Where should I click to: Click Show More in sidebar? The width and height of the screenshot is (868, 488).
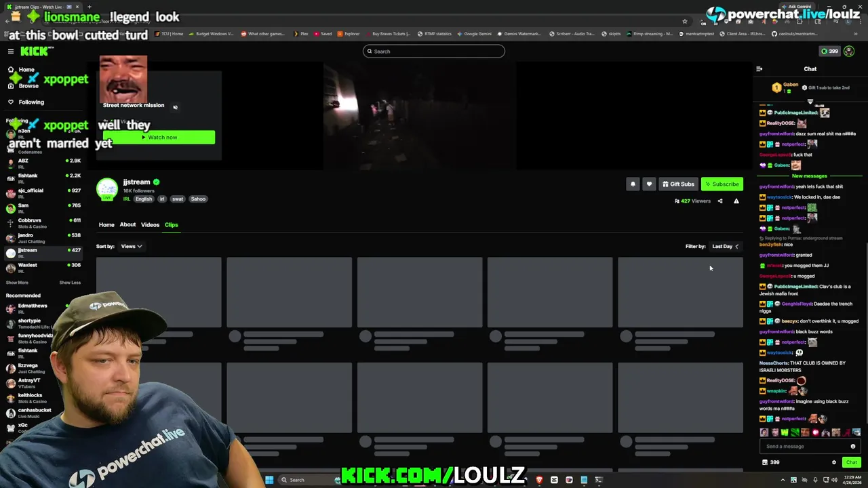click(17, 283)
